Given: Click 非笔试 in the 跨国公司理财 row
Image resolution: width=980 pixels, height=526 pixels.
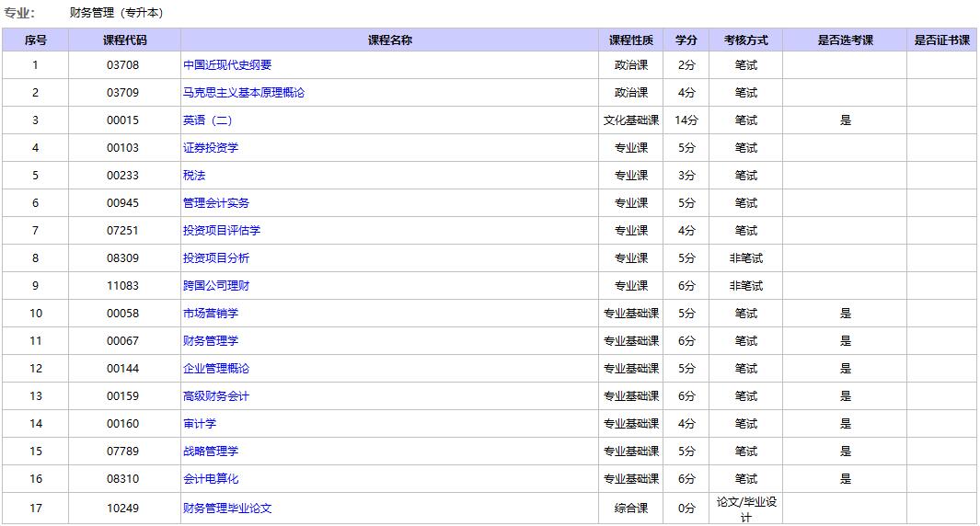Looking at the screenshot, I should click(x=745, y=285).
